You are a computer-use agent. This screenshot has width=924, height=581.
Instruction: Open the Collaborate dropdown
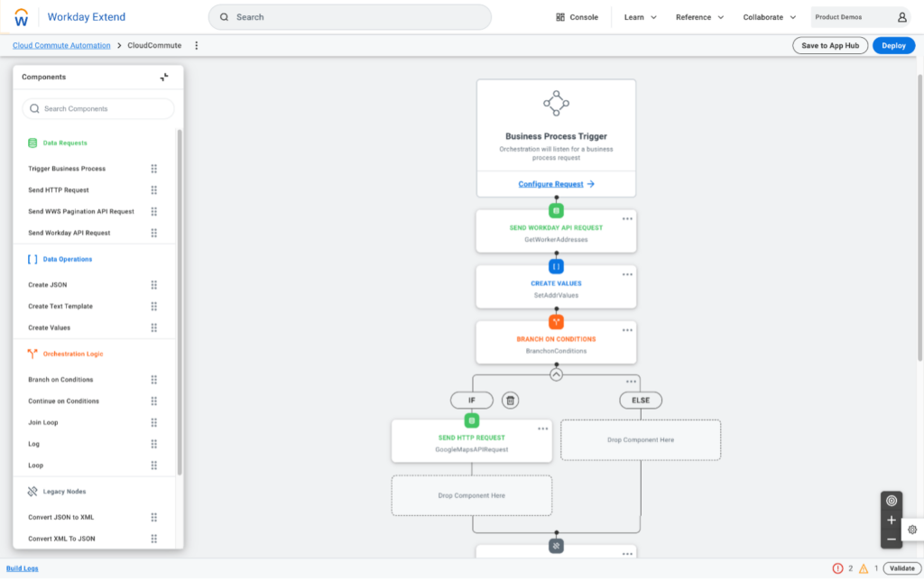point(769,17)
